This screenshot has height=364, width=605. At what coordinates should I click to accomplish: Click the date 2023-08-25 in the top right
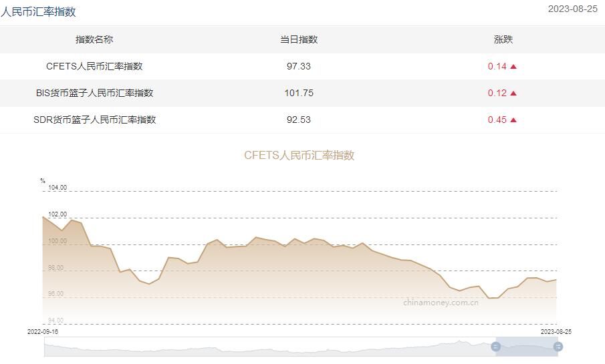[572, 9]
